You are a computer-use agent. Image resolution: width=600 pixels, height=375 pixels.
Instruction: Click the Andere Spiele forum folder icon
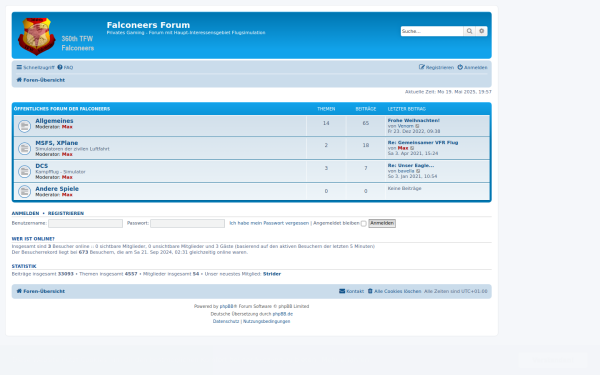point(24,191)
